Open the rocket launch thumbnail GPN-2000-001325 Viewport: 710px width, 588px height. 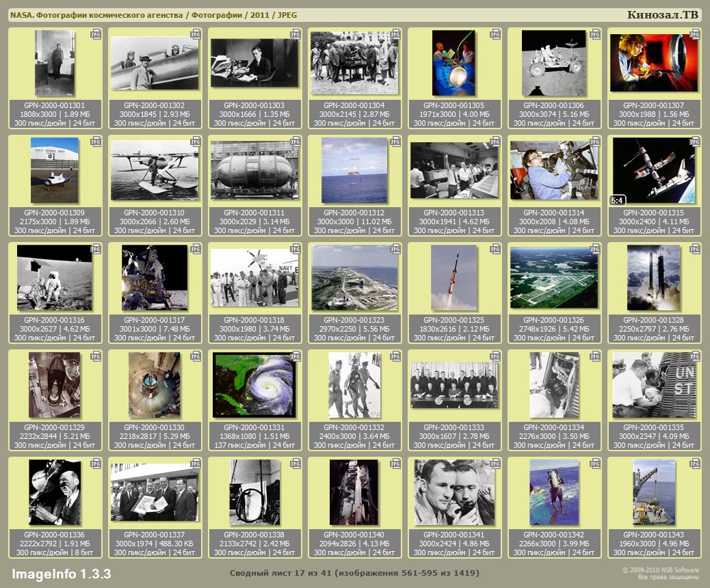pyautogui.click(x=453, y=278)
